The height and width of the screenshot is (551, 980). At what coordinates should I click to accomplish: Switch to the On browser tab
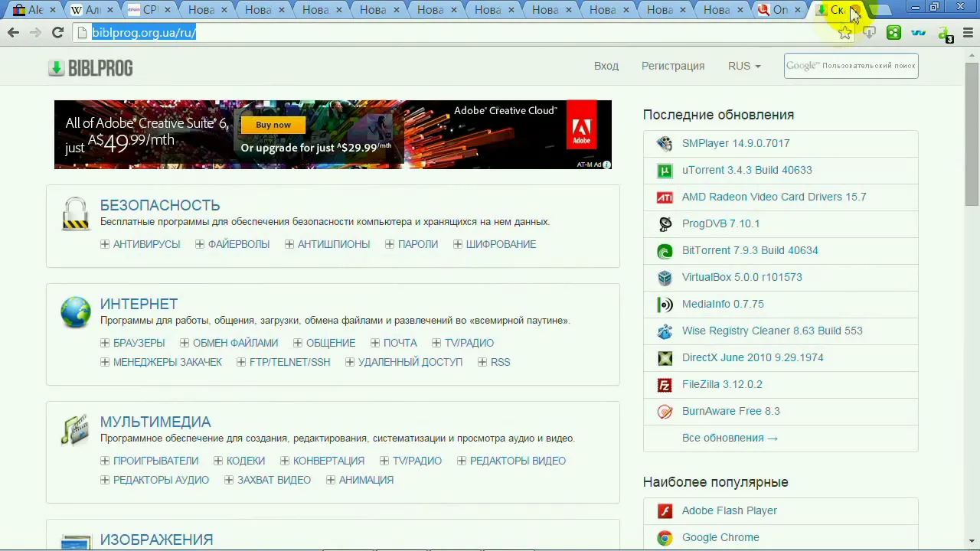point(779,10)
